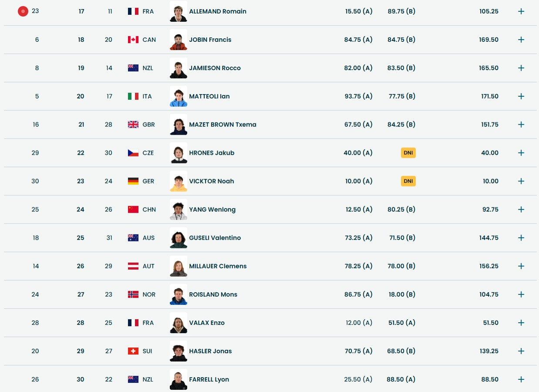The width and height of the screenshot is (539, 392).
Task: Click the DNI badge for VICKTOR Noah
Action: (408, 181)
